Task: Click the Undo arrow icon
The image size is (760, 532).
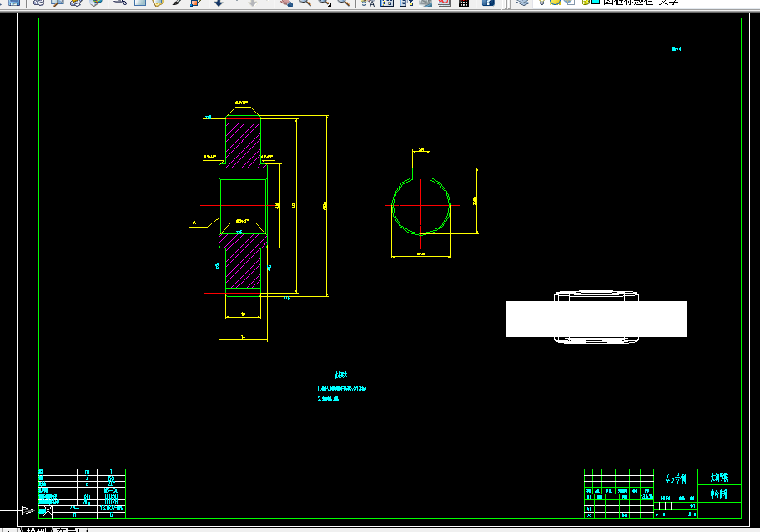Action: pyautogui.click(x=219, y=2)
